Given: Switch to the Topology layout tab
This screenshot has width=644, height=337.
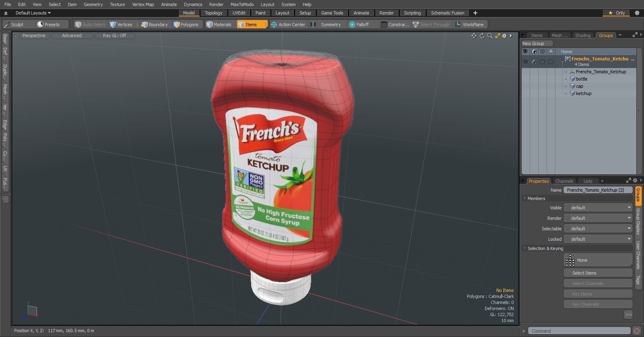Looking at the screenshot, I should tap(213, 13).
